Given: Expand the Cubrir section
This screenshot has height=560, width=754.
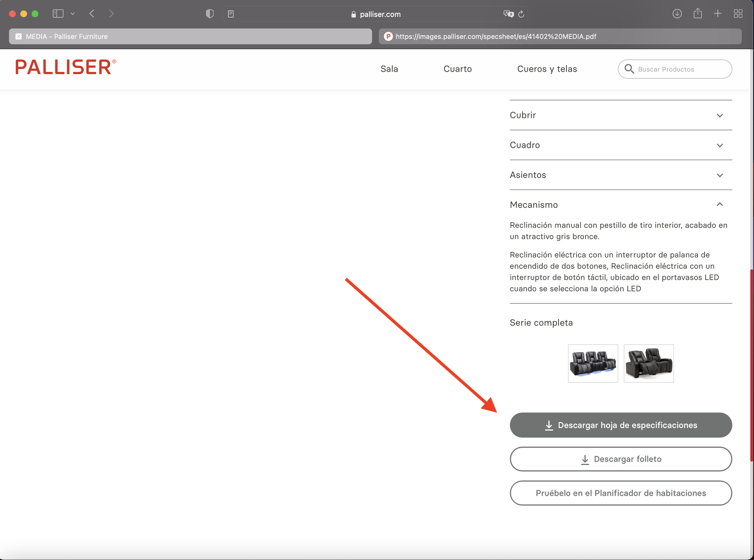Looking at the screenshot, I should 621,115.
